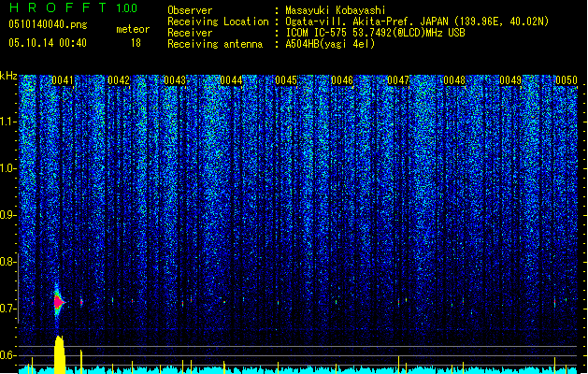Click the Receiver label
Screen dimensions: 588x374
pos(190,33)
